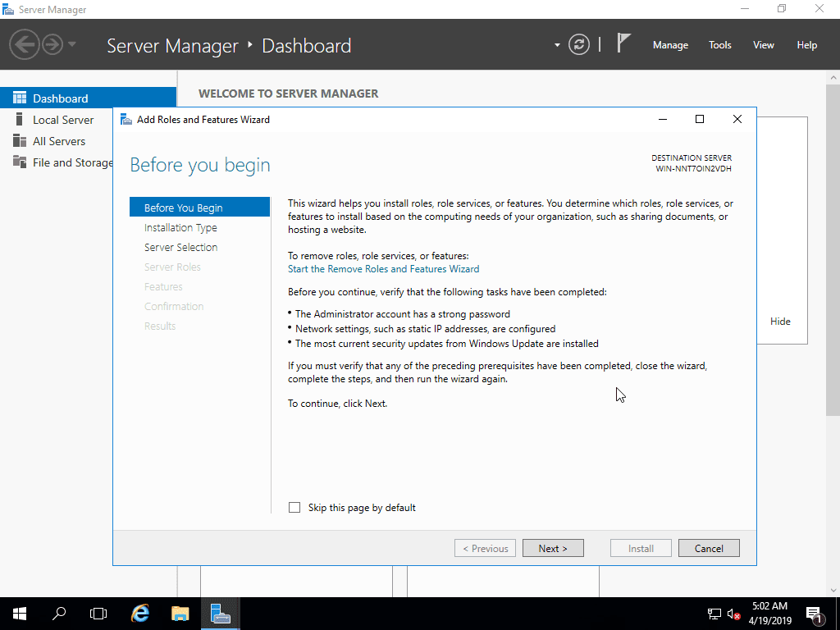Go to the Server Selection wizard step
Viewport: 840px width, 630px height.
[x=180, y=247]
